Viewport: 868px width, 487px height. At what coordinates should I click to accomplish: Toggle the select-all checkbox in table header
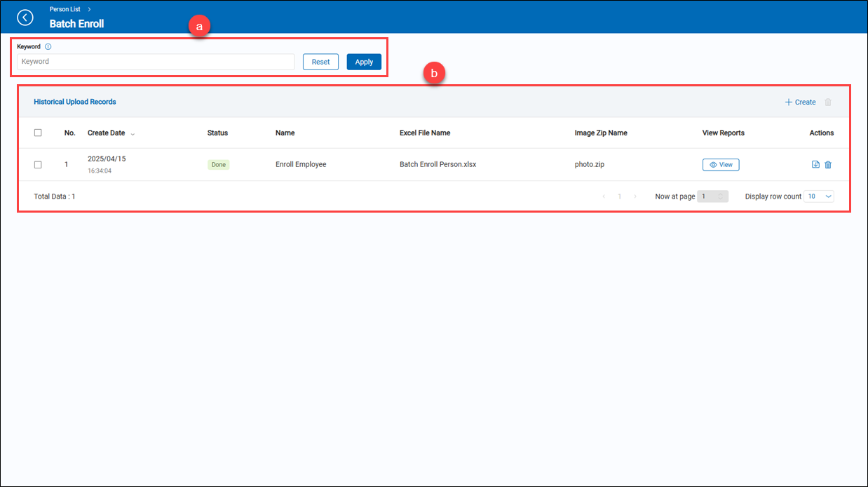(x=38, y=133)
